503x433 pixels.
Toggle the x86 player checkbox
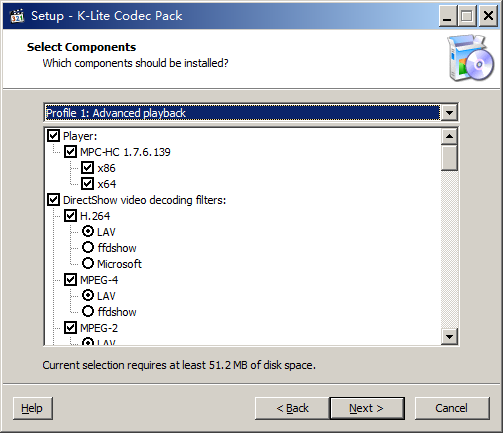point(87,168)
